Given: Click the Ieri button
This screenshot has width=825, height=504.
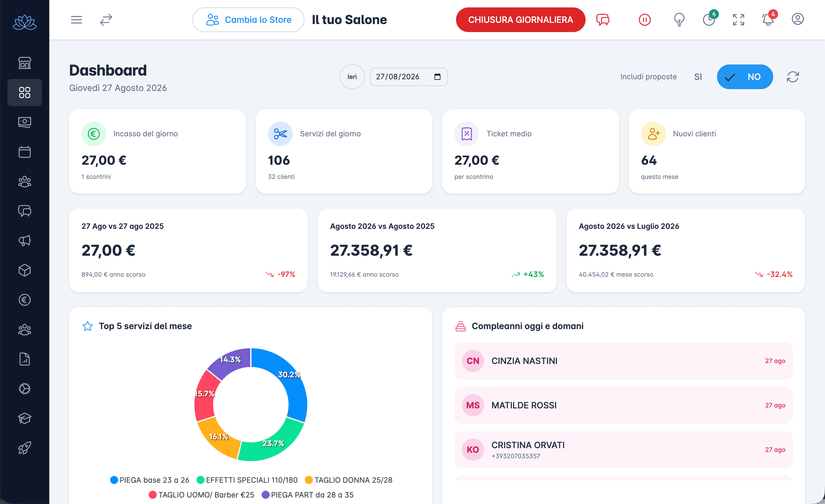Looking at the screenshot, I should point(352,77).
